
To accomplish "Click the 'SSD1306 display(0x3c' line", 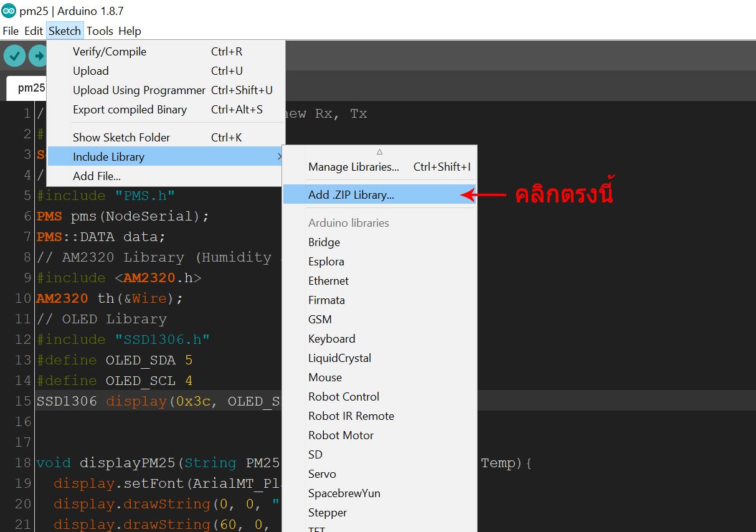I will 158,401.
